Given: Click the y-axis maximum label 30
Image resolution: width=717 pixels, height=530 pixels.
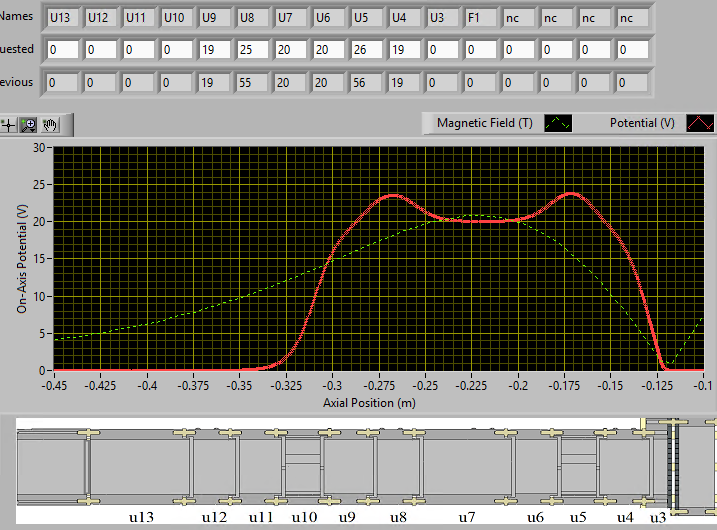Looking at the screenshot, I should point(39,148).
